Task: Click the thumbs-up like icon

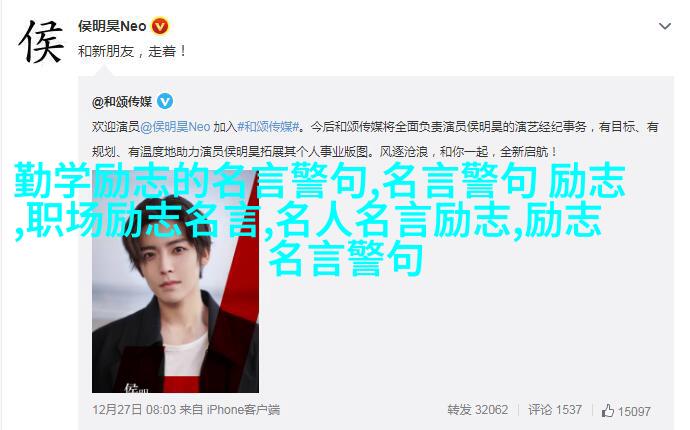Action: 608,411
